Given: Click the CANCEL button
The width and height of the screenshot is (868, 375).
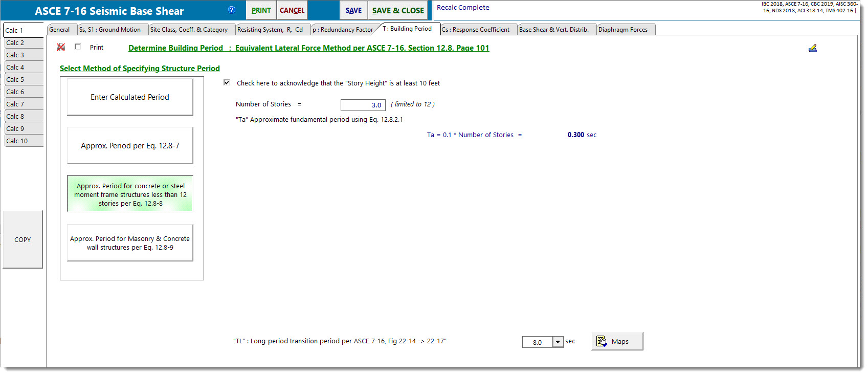Looking at the screenshot, I should pyautogui.click(x=292, y=10).
